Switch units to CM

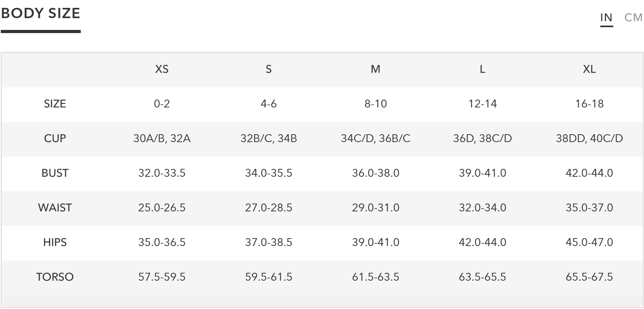633,18
